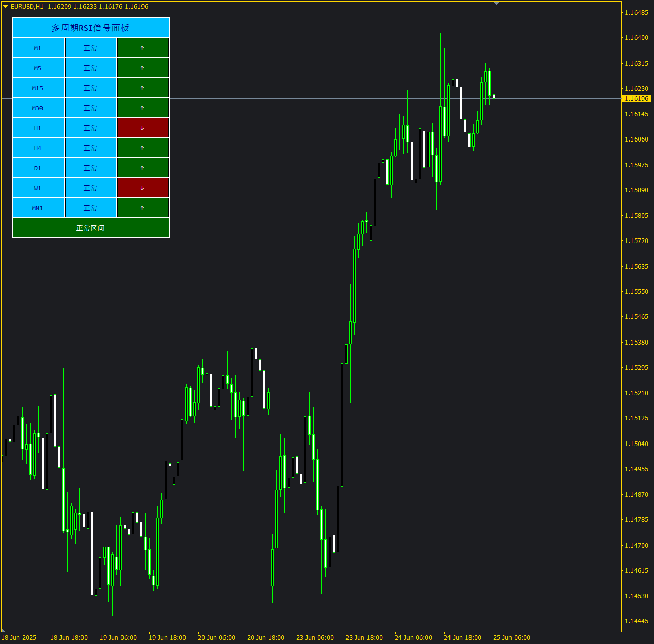Viewport: 654px width, 644px height.
Task: Click the green up arrow in M5 row
Action: tap(143, 68)
